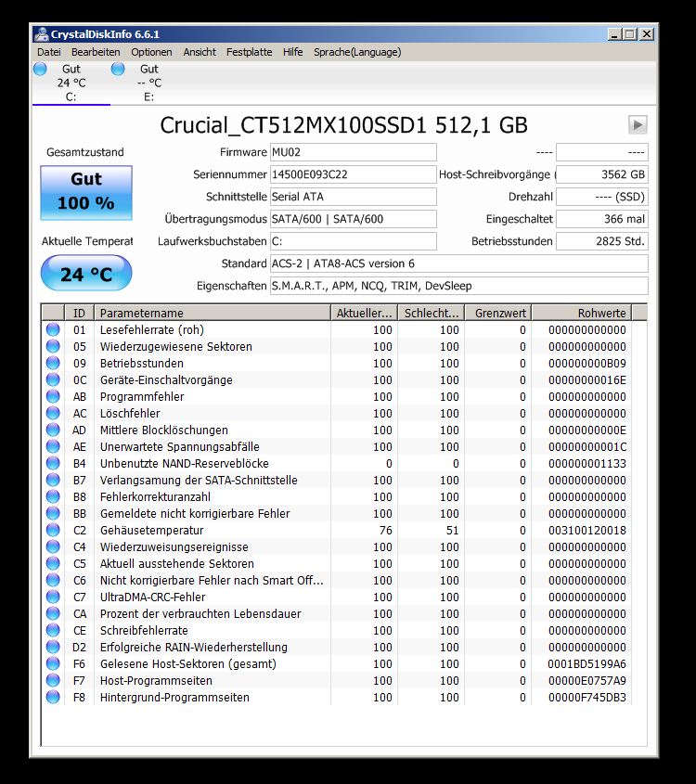Click the Firmware field MU02
The height and width of the screenshot is (784, 696).
click(x=353, y=152)
